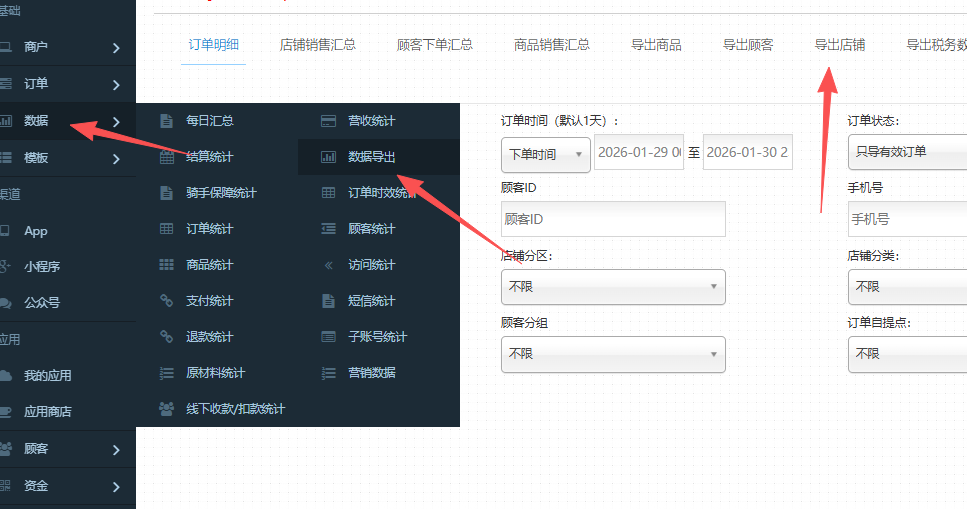Open the 店铺分区 dropdown
This screenshot has width=967, height=509.
(x=612, y=287)
